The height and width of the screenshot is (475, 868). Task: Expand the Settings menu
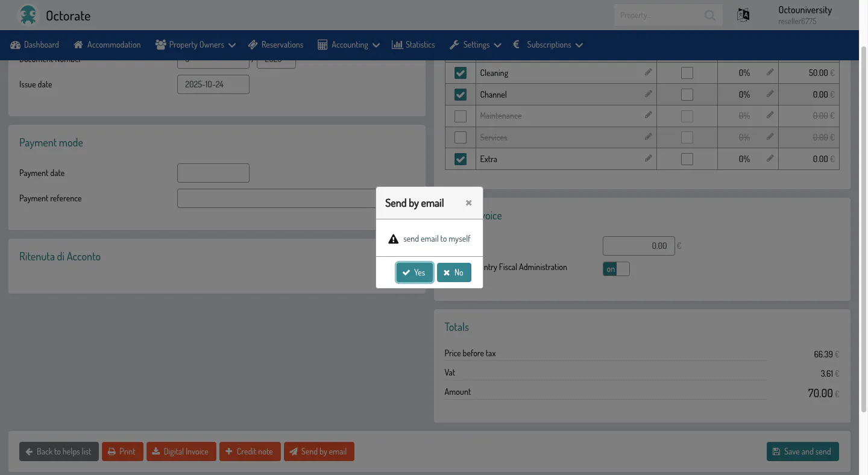(x=475, y=45)
